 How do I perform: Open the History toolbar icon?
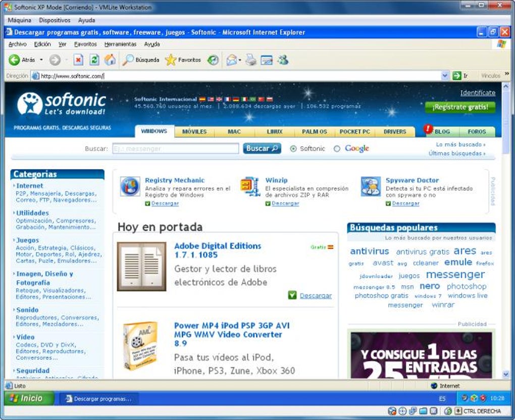tap(213, 60)
